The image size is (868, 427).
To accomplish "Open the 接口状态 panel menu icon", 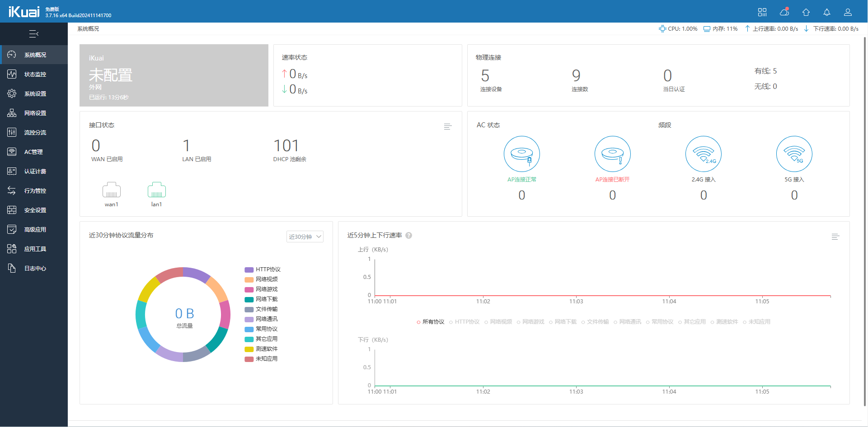I will [x=448, y=126].
